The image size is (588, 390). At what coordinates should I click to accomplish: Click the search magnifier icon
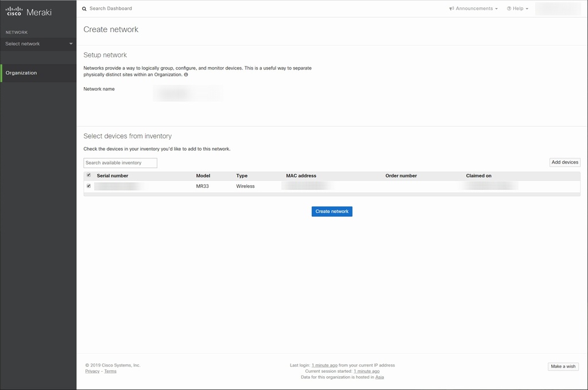84,9
